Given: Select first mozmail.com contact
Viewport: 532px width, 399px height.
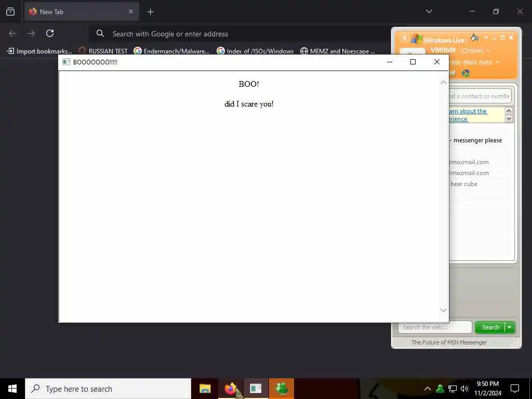Looking at the screenshot, I should [x=470, y=162].
